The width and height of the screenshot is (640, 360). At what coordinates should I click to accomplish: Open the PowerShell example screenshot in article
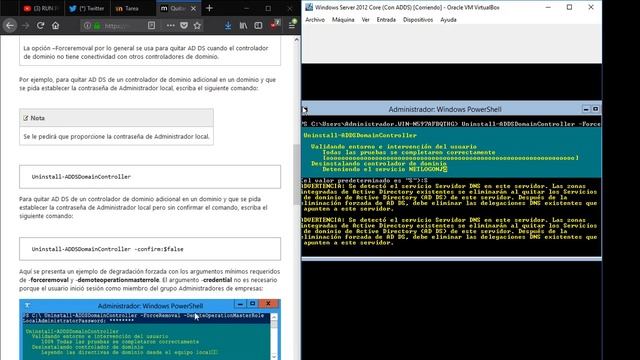pyautogui.click(x=150, y=330)
